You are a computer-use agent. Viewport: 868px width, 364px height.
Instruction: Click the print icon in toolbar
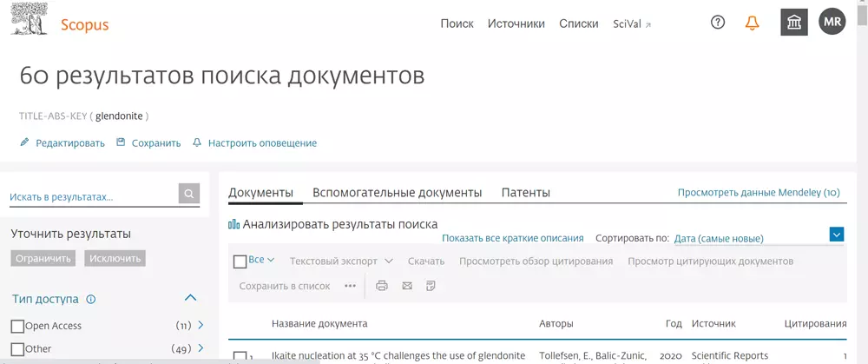point(381,286)
